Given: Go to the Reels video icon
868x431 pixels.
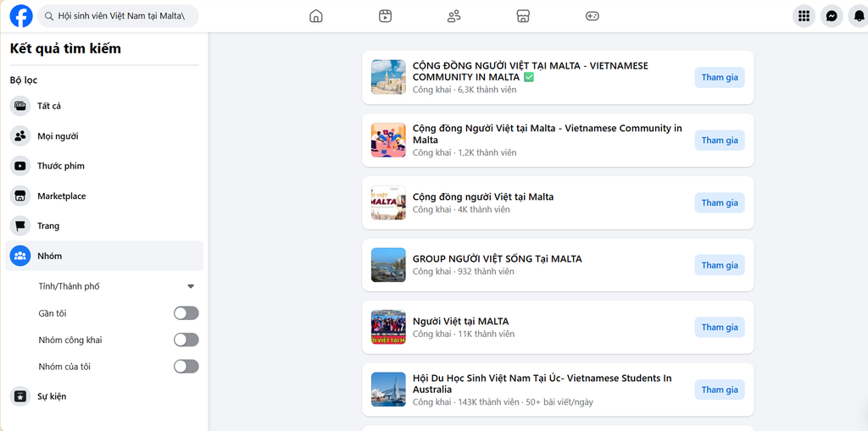Looking at the screenshot, I should [386, 16].
